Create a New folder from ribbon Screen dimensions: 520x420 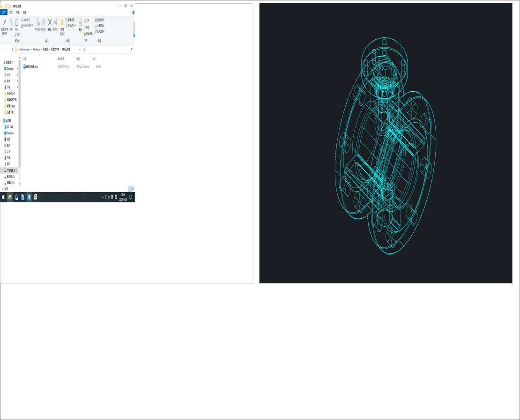(x=62, y=27)
